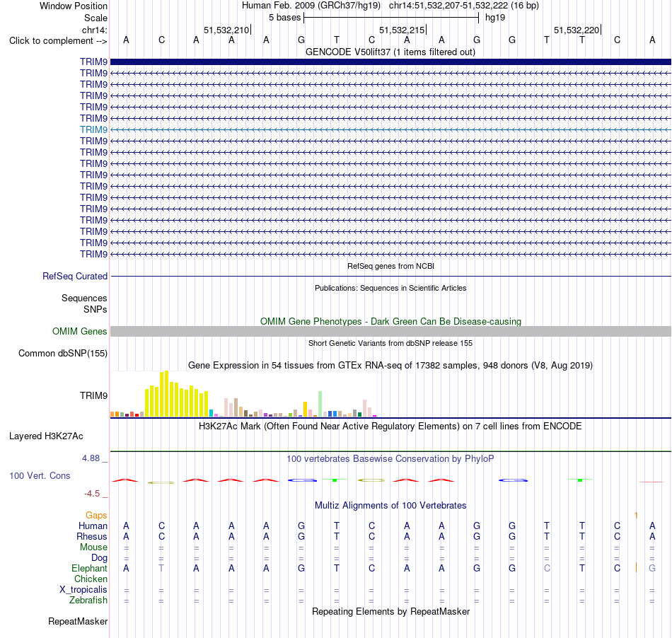Screen dimensions: 672x638
Task: Select the "X_tropicalis" alignment row label
Action: tap(83, 590)
